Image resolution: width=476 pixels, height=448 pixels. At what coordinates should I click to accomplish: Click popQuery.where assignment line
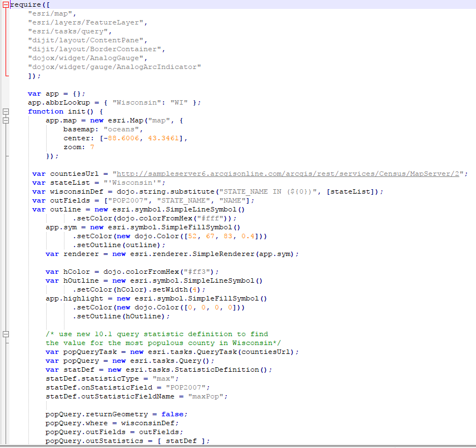(x=112, y=423)
